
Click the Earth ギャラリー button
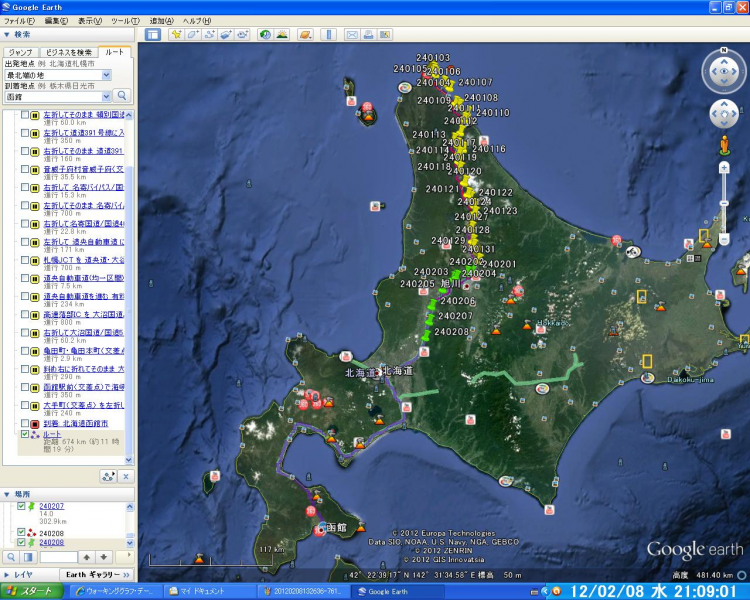(97, 575)
